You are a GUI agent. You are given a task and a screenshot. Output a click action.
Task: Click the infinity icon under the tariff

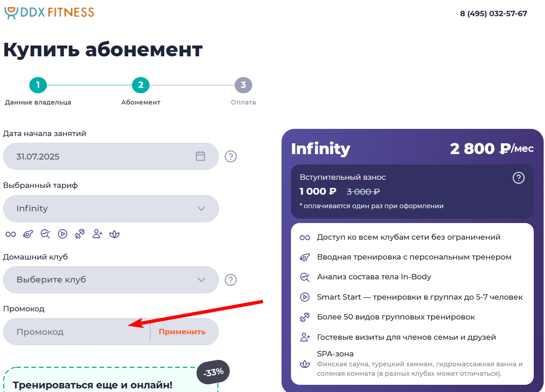pos(10,234)
